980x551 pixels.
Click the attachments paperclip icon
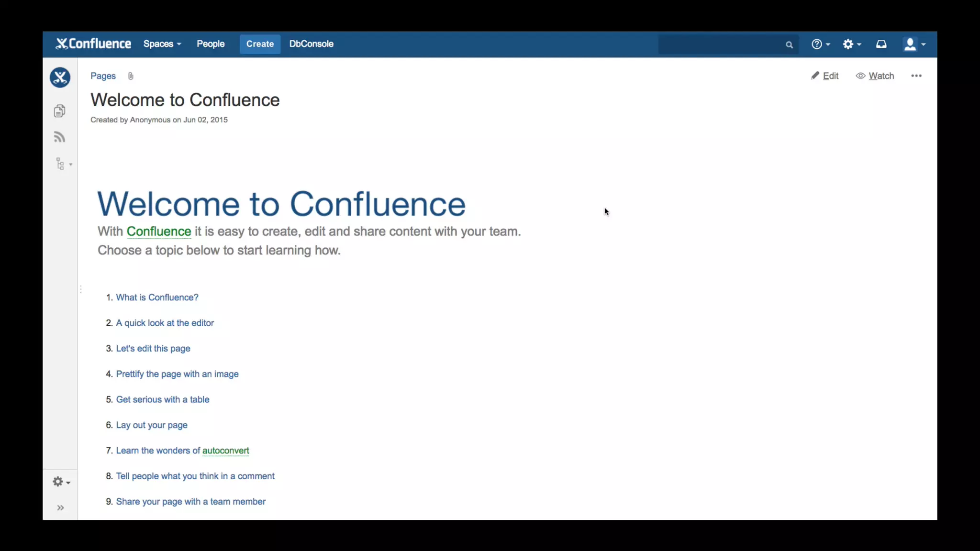[131, 76]
